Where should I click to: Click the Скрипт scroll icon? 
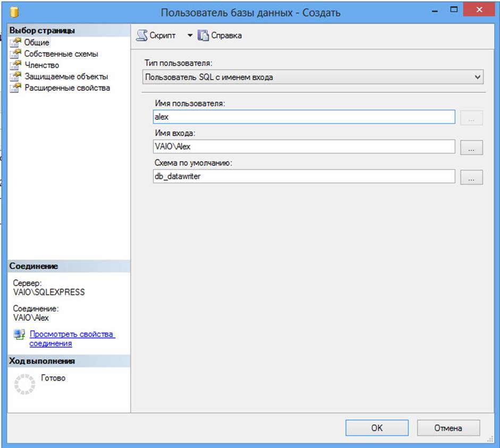(x=142, y=36)
